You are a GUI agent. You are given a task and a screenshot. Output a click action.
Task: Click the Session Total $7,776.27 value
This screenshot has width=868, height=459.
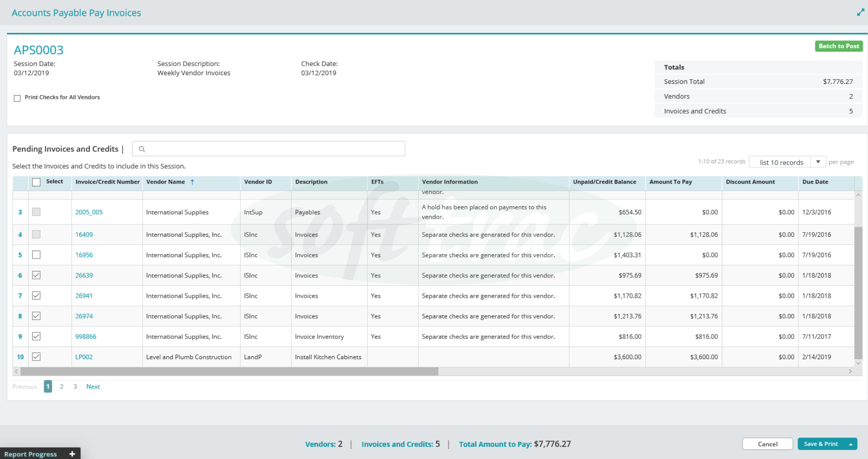(x=838, y=81)
